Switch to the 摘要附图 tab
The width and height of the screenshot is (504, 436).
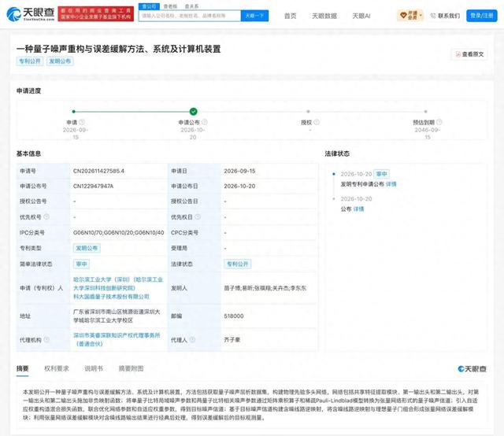click(132, 368)
